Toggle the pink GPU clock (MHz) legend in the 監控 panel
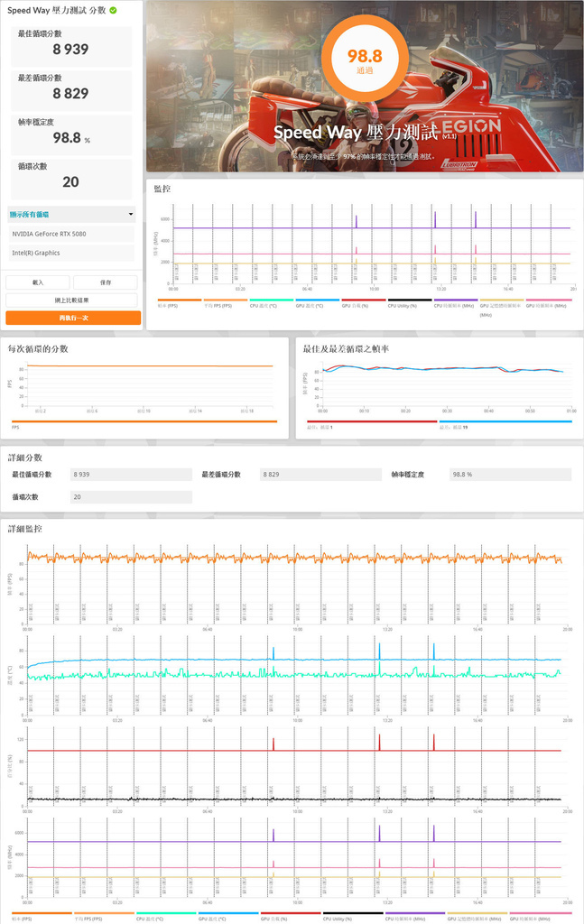 click(x=548, y=303)
